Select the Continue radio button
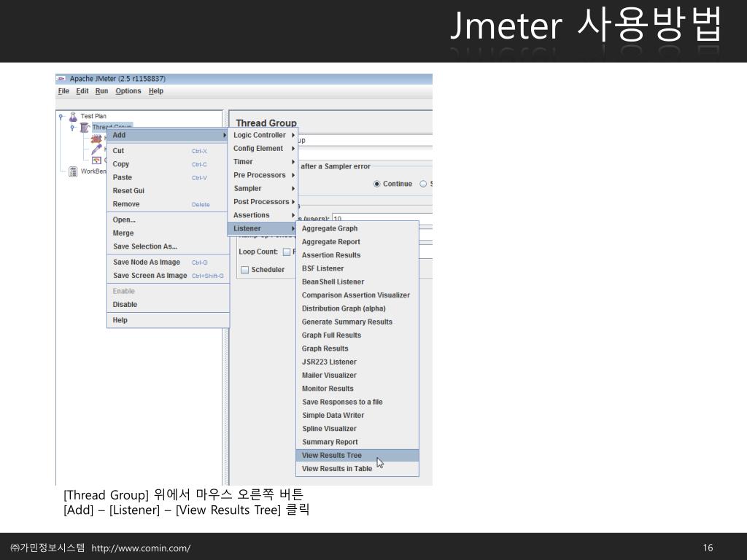This screenshot has width=747, height=560. 377,184
